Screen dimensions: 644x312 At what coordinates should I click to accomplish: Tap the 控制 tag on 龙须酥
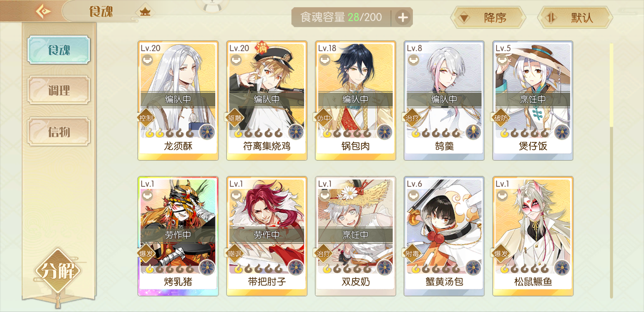click(146, 118)
